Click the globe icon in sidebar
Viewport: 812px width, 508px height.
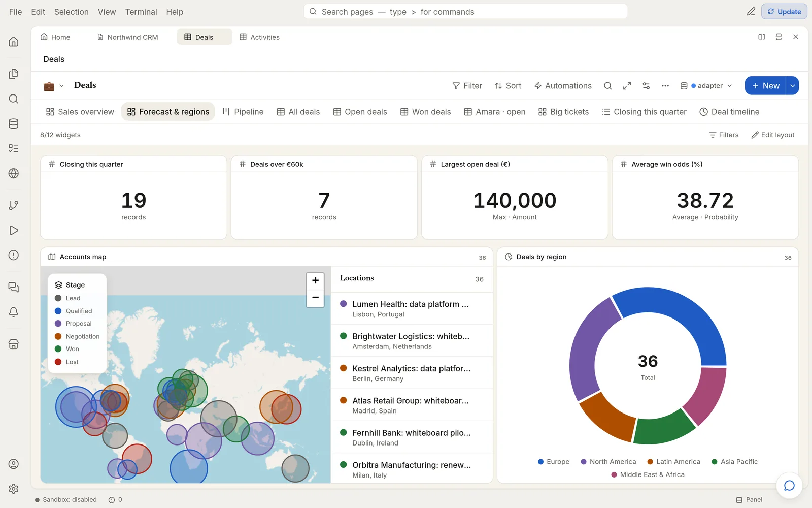tap(14, 173)
